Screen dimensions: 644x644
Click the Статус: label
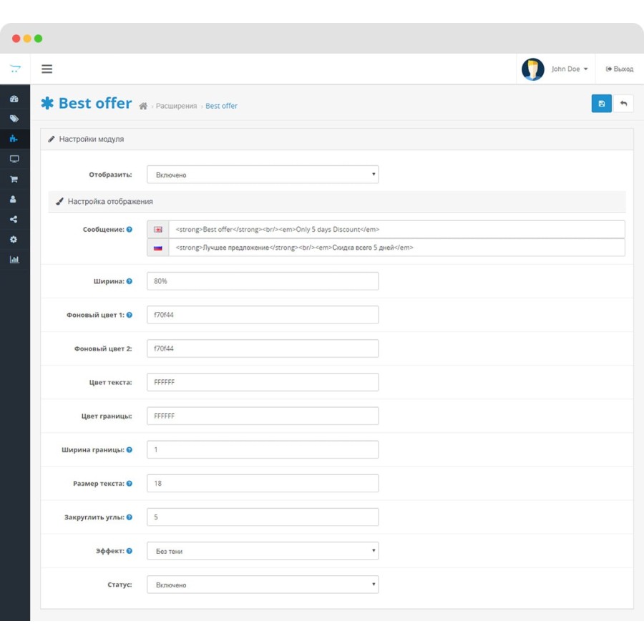point(119,585)
